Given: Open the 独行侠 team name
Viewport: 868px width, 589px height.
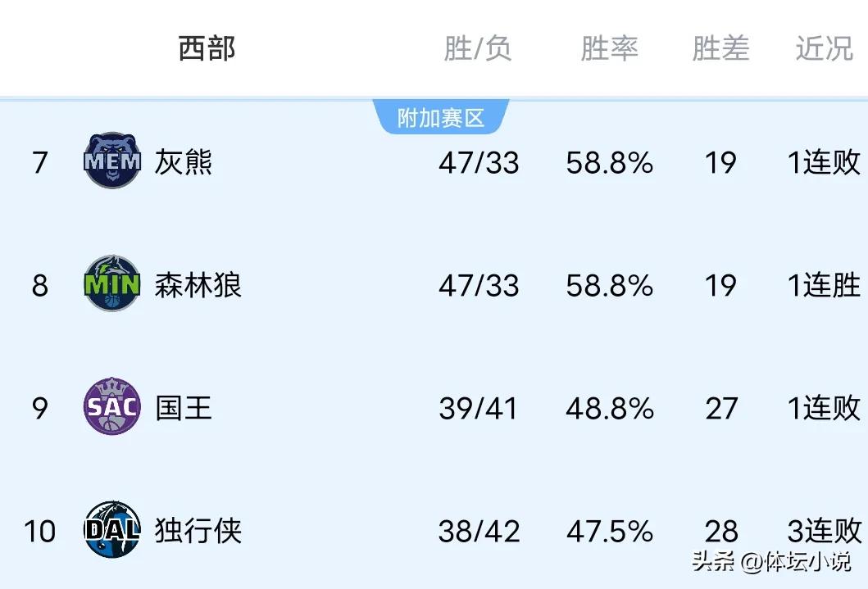Looking at the screenshot, I should pos(198,531).
